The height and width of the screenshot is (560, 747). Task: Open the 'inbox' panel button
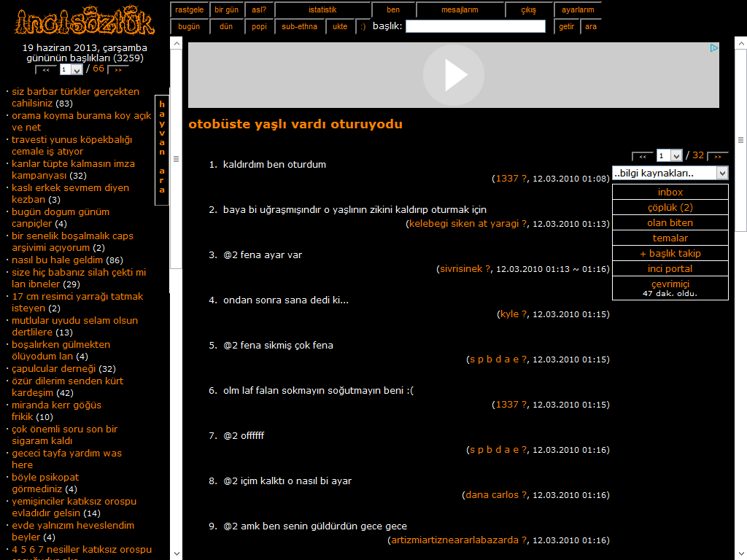pos(670,192)
